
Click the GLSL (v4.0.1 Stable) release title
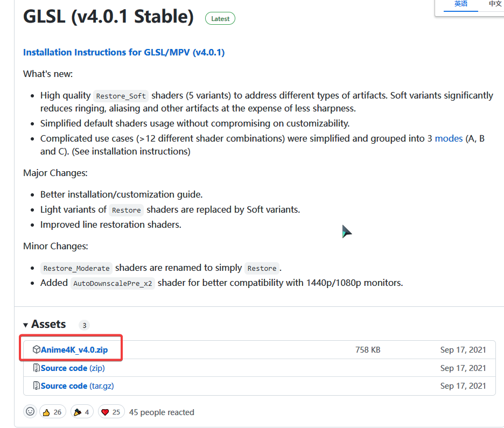coord(108,17)
